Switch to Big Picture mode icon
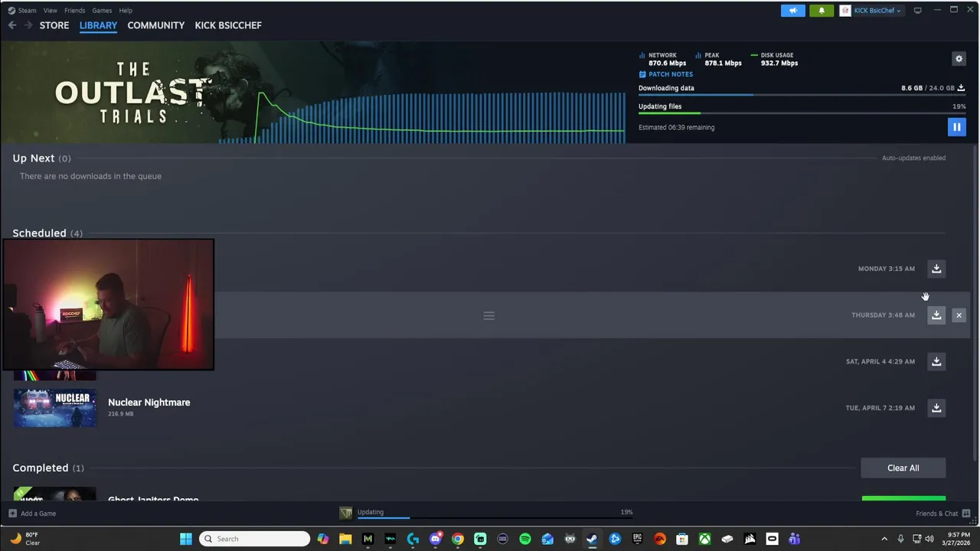This screenshot has height=551, width=980. [917, 11]
